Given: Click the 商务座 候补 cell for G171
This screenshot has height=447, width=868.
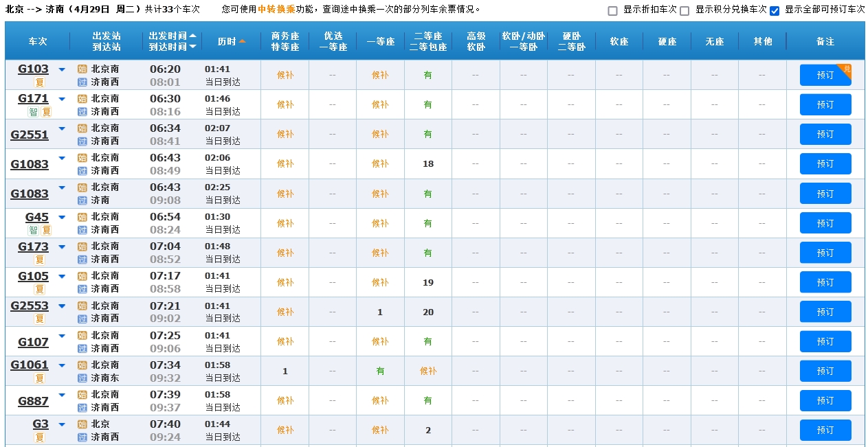Looking at the screenshot, I should point(285,104).
